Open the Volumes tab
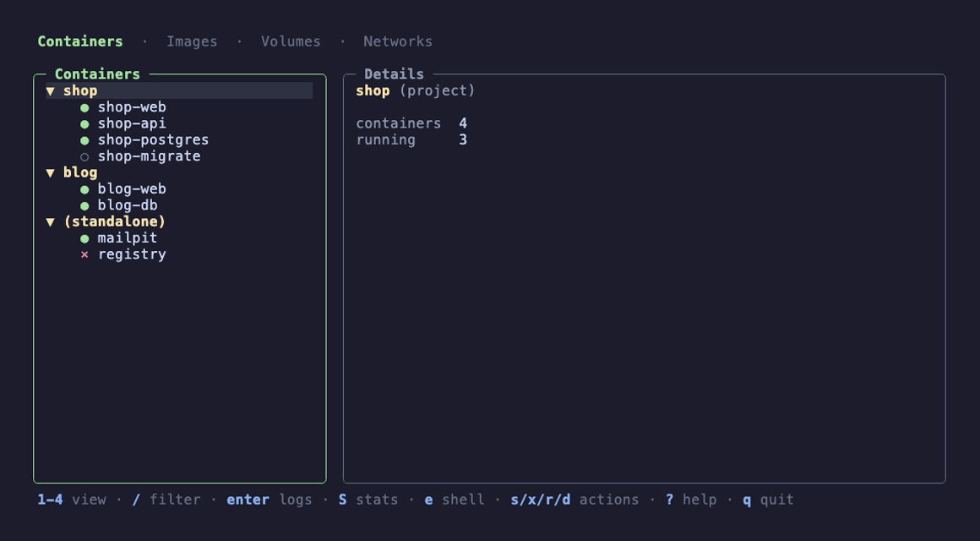The image size is (980, 541). [x=291, y=41]
